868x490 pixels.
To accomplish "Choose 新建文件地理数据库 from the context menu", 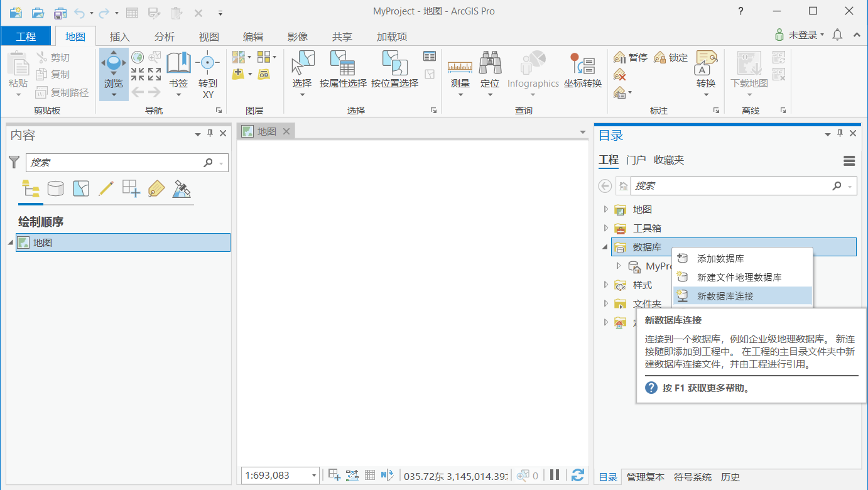I will pyautogui.click(x=742, y=277).
